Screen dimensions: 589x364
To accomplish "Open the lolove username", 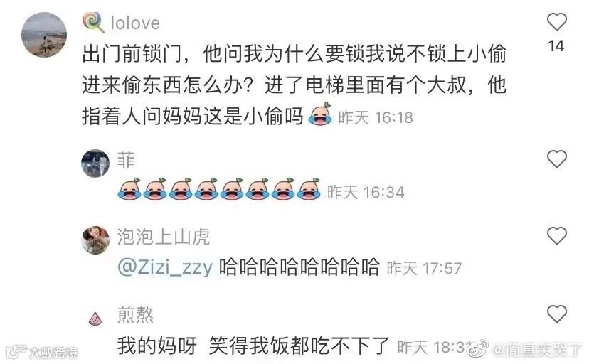I will coord(135,23).
